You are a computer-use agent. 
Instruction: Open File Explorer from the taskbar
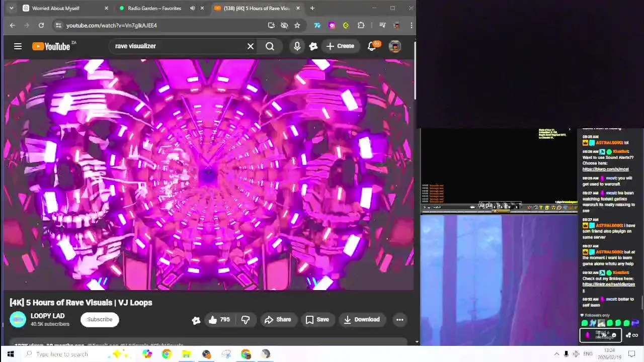[186, 354]
